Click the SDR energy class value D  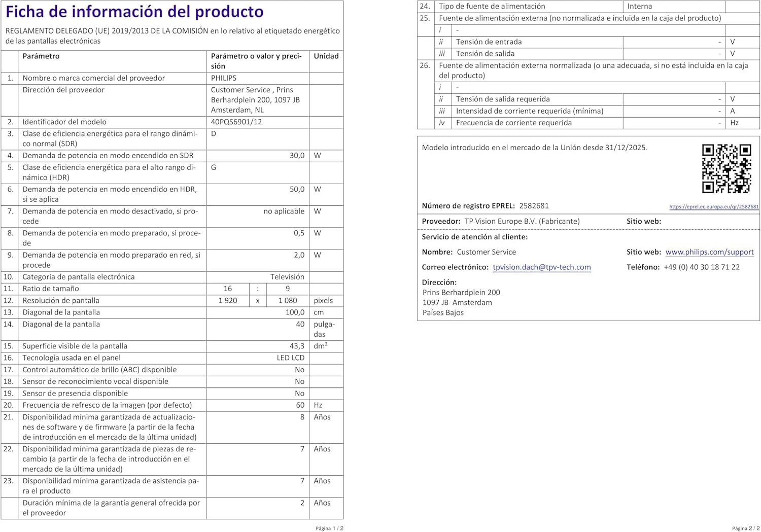(214, 134)
